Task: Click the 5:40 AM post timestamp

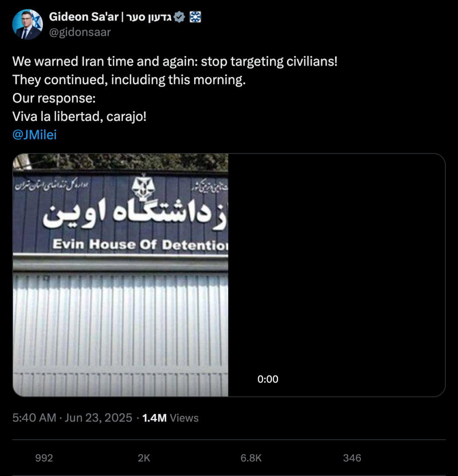Action: (34, 418)
